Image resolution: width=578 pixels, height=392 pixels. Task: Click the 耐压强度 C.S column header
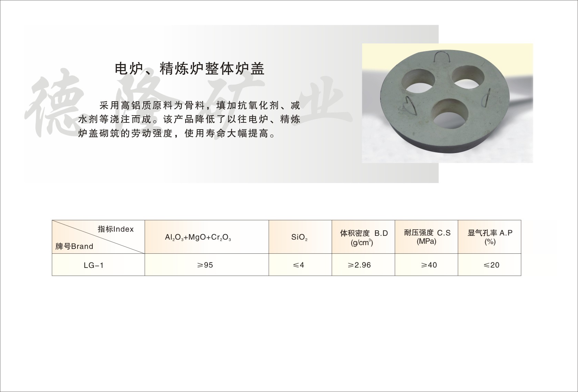coord(427,237)
